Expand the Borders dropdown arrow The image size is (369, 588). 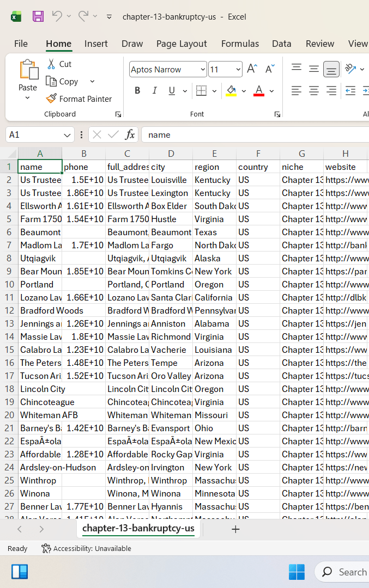(214, 91)
